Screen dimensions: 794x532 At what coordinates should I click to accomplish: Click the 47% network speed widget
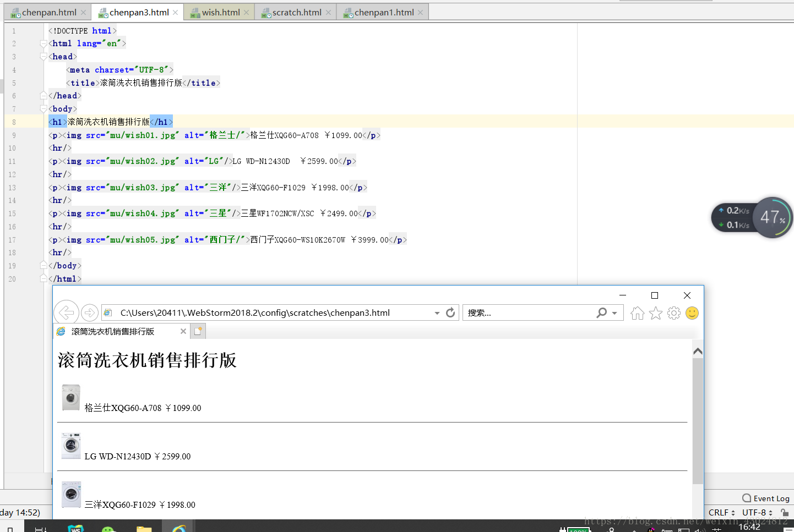773,217
